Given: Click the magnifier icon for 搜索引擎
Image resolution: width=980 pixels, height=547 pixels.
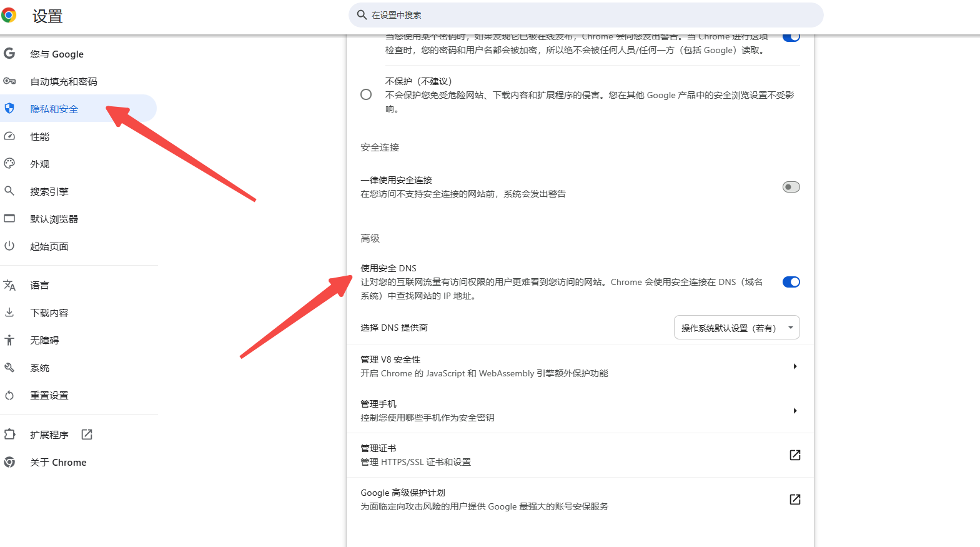Looking at the screenshot, I should click(x=9, y=191).
